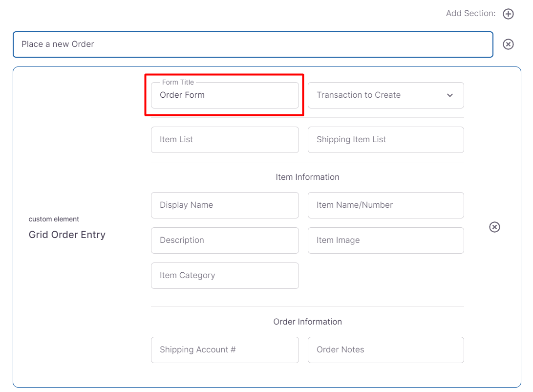Focus the Item List field
The width and height of the screenshot is (533, 392).
[x=225, y=140]
